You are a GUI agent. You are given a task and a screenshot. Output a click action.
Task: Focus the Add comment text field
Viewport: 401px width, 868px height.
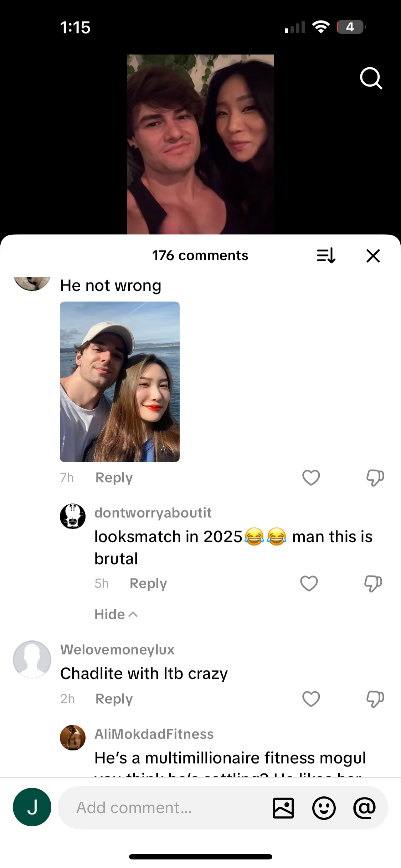[160, 808]
